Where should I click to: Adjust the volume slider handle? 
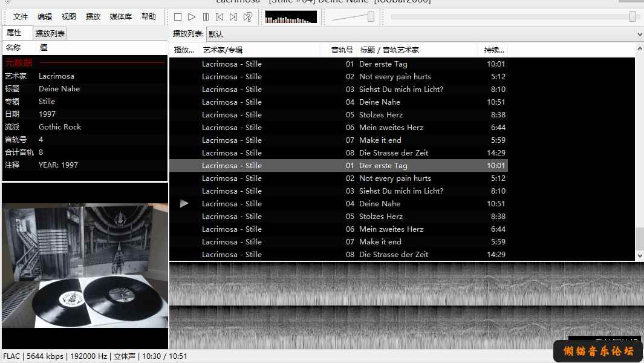371,17
